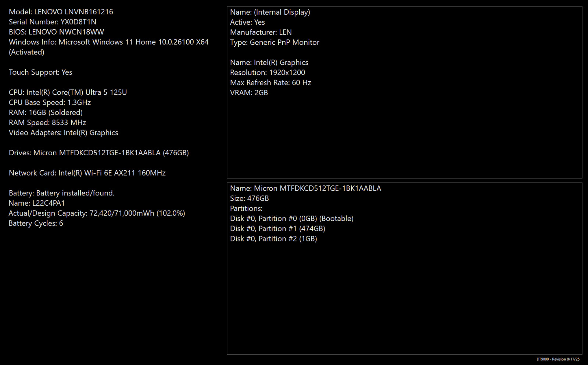Click RAM: 16GB (Soldered) line
The height and width of the screenshot is (365, 588).
point(46,113)
